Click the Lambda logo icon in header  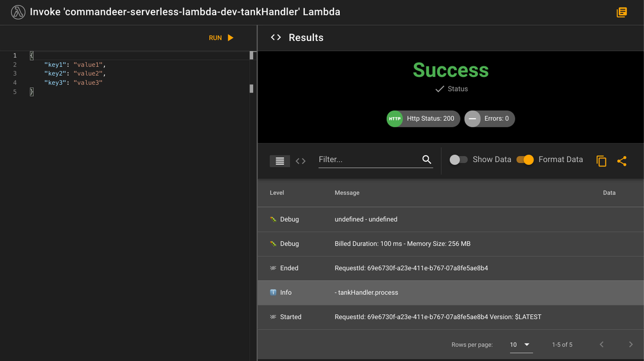[18, 12]
